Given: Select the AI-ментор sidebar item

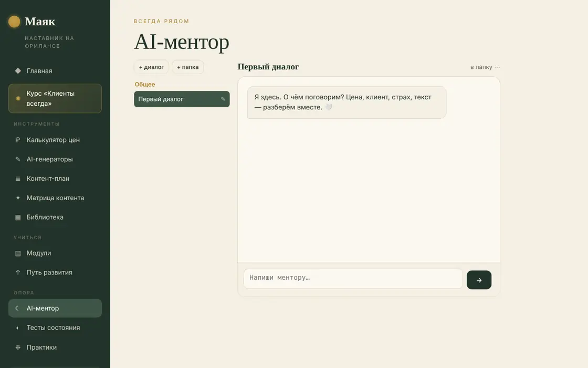Looking at the screenshot, I should tap(55, 308).
